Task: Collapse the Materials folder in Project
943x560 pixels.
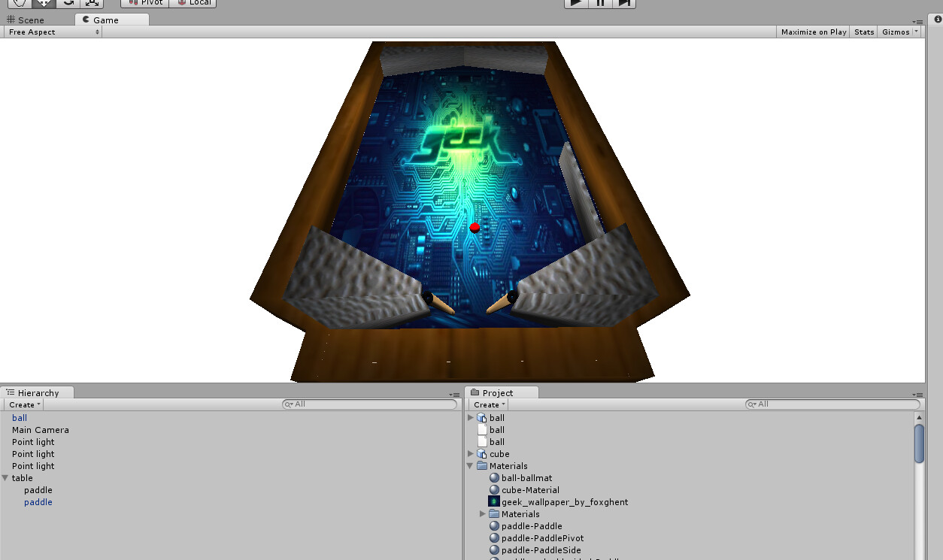Action: (470, 466)
